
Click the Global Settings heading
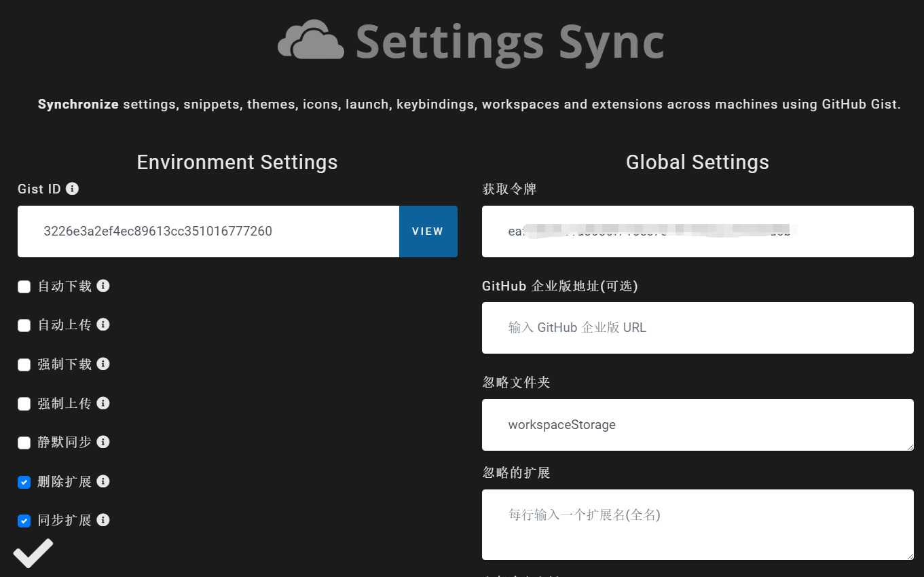coord(697,162)
